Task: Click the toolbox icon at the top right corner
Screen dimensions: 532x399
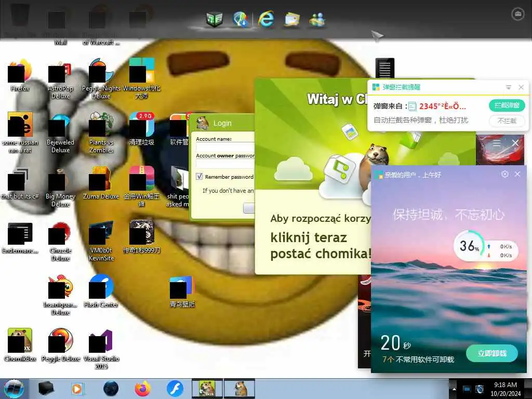Action: coord(518,14)
